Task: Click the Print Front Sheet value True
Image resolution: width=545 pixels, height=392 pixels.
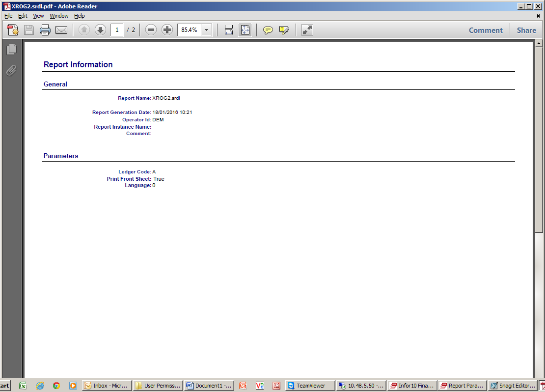Action: click(x=159, y=179)
